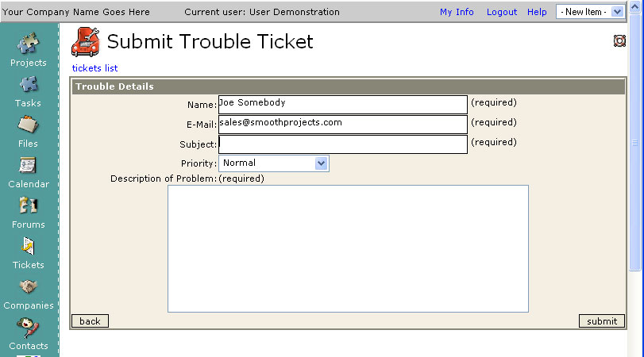Focus the Subject input field
Screen dimensions: 644x357
tap(343, 144)
